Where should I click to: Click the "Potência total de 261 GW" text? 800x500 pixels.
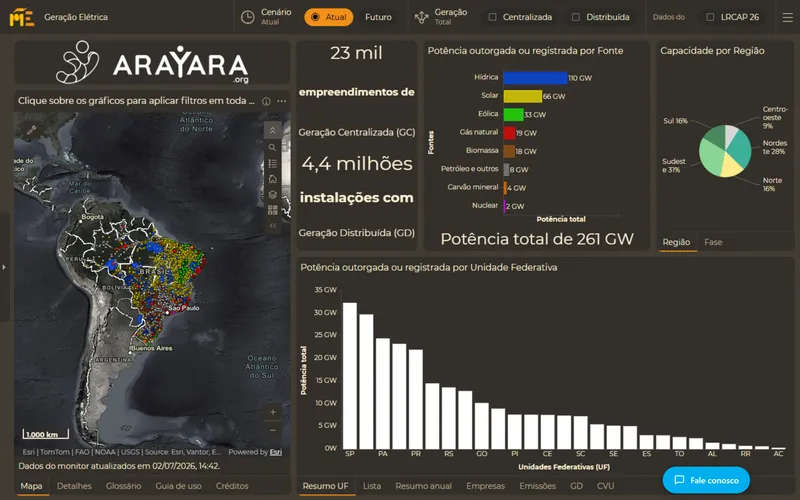(537, 239)
